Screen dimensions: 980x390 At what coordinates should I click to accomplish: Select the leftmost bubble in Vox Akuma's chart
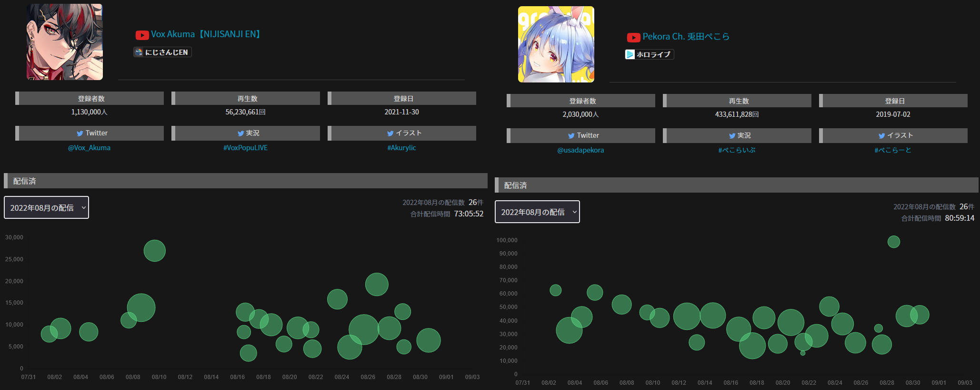[x=49, y=334]
